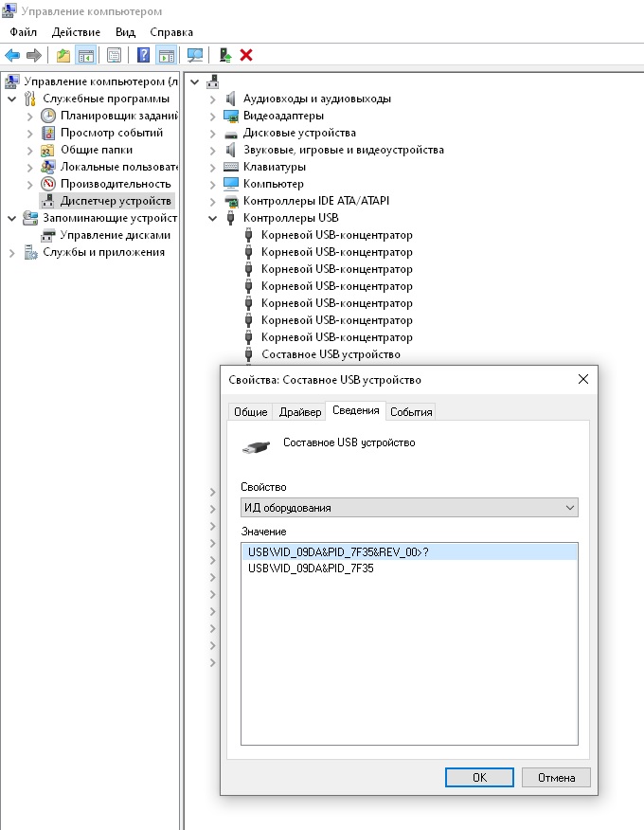Open the Вид menu
644x830 pixels.
point(125,32)
